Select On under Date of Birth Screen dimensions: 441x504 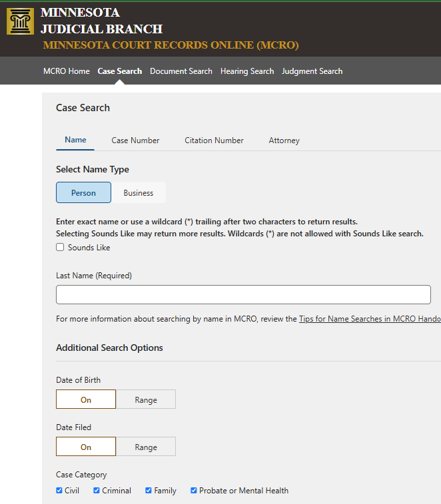click(x=86, y=399)
